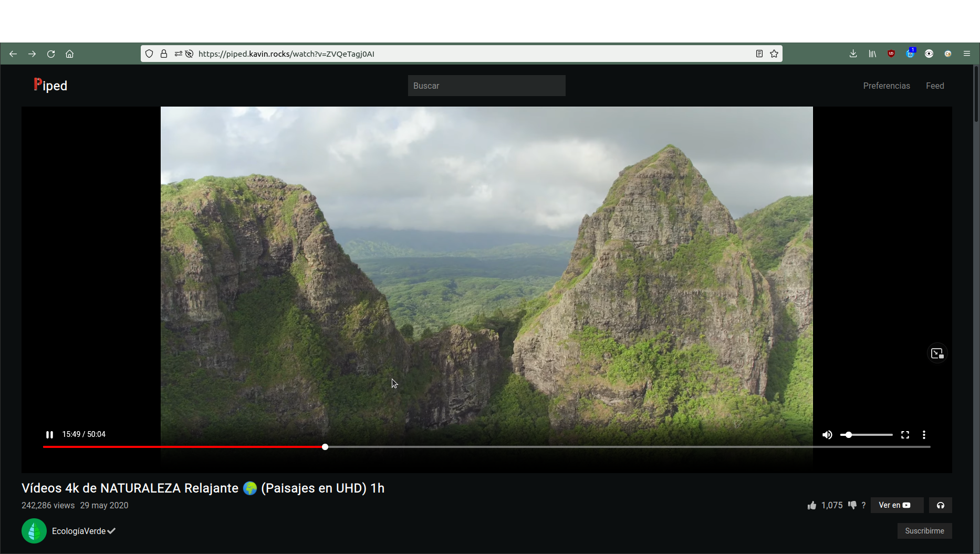Screen dimensions: 980x554
Task: Open the blue extension with badge 1
Action: click(910, 54)
